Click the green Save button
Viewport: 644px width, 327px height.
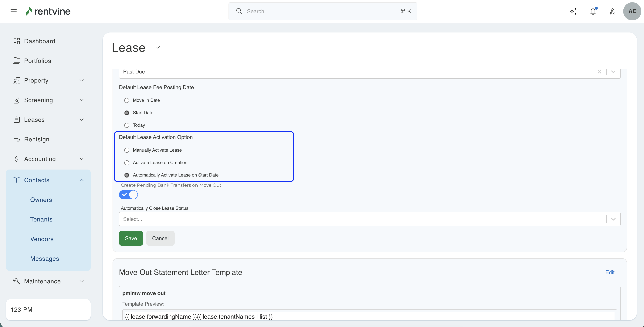click(x=131, y=238)
